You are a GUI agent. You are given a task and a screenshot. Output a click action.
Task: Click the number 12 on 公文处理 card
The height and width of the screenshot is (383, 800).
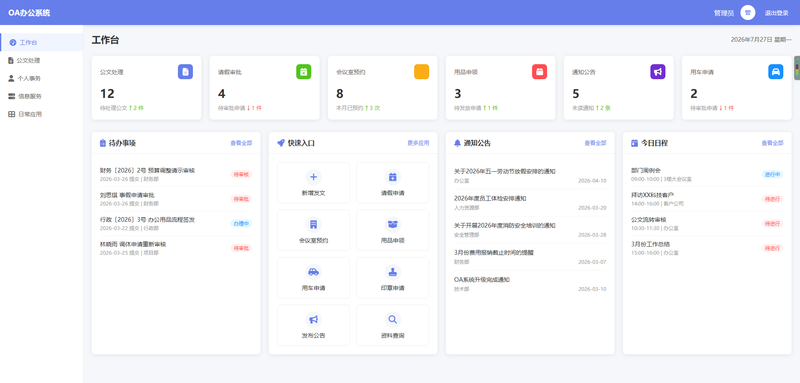[107, 94]
